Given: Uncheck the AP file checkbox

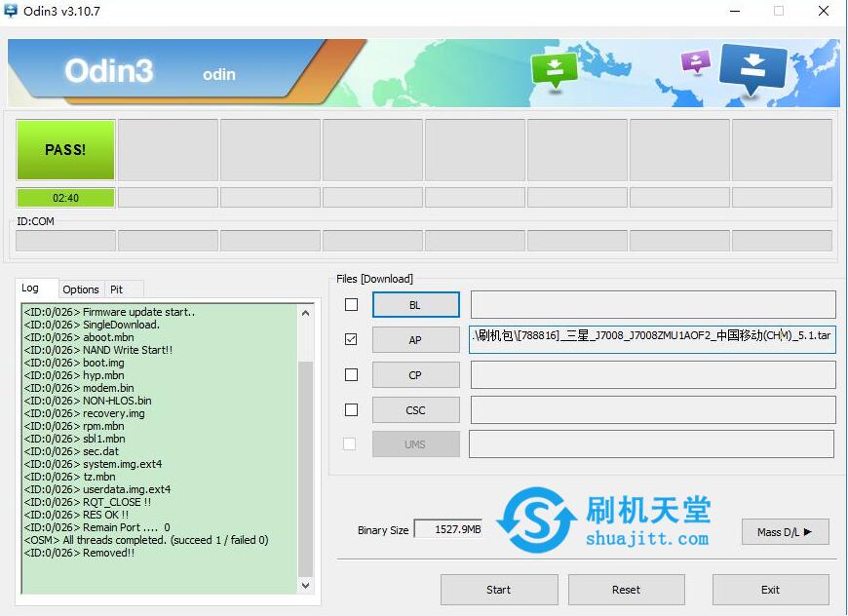Looking at the screenshot, I should (x=351, y=339).
